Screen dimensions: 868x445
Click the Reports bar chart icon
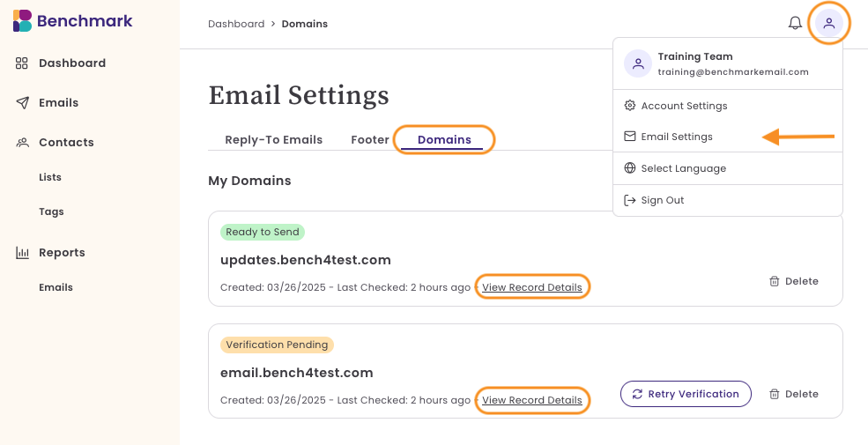tap(22, 253)
